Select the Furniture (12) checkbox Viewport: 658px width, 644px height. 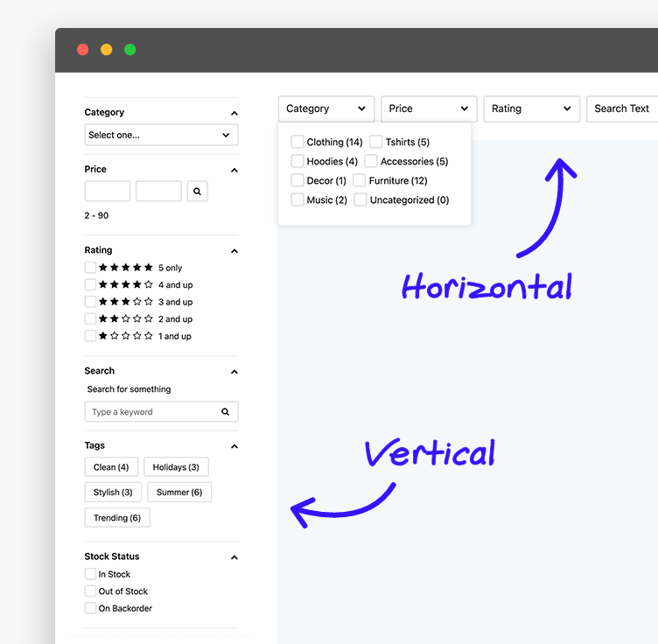[360, 180]
